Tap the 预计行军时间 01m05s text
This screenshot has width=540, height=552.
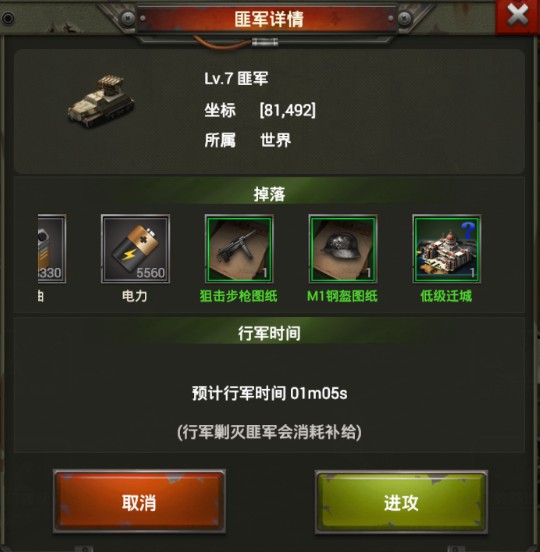[x=270, y=393]
